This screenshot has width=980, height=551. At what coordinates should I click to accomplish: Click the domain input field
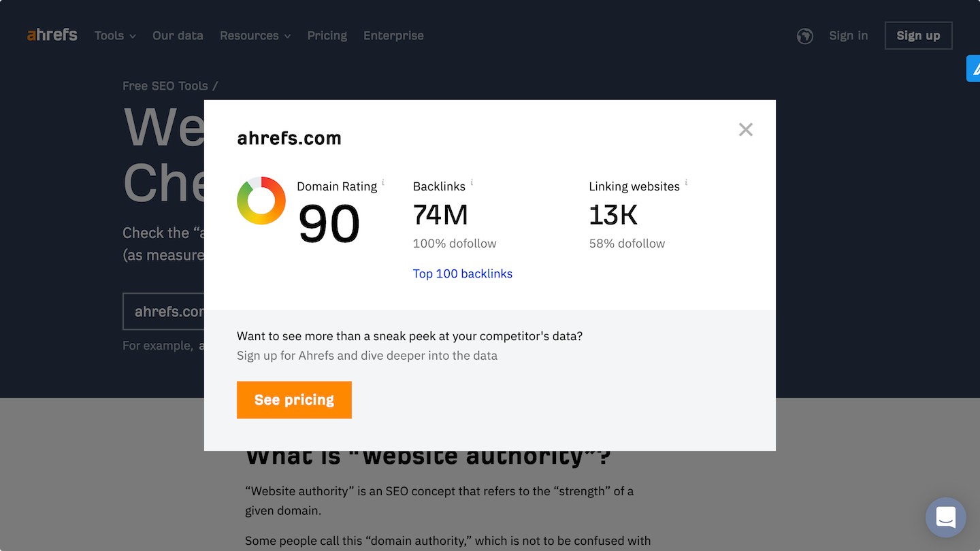click(x=163, y=312)
